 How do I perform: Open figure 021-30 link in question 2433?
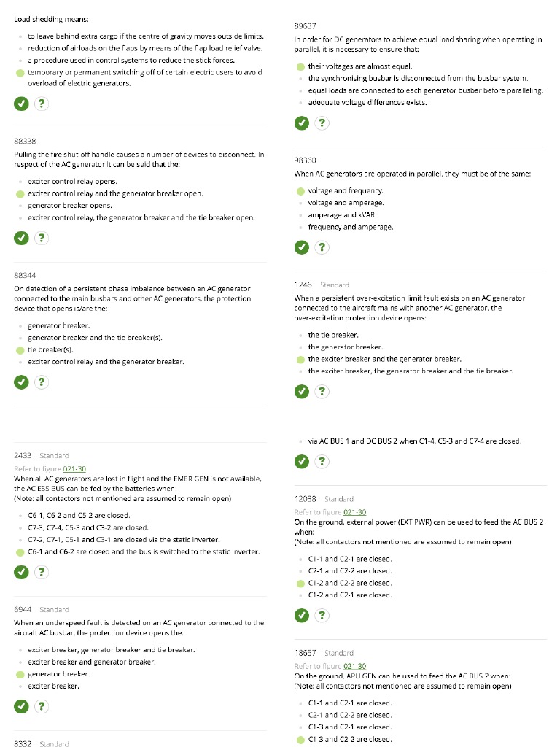[x=74, y=468]
